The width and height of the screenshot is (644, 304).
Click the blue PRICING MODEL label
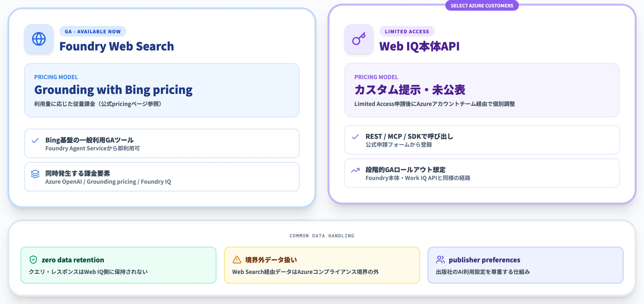click(56, 77)
